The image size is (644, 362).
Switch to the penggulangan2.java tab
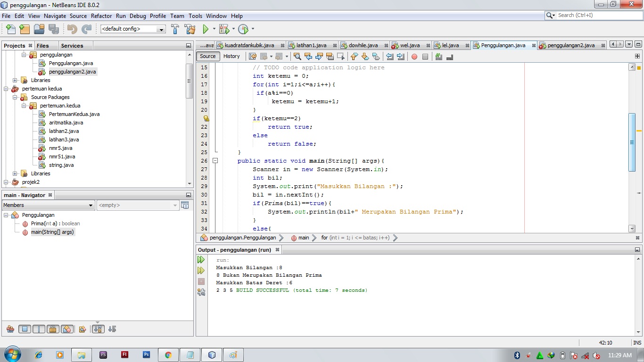click(x=571, y=45)
